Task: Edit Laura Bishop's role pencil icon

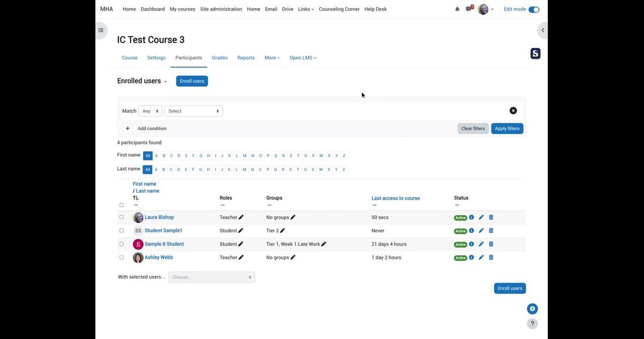Action: pyautogui.click(x=241, y=217)
